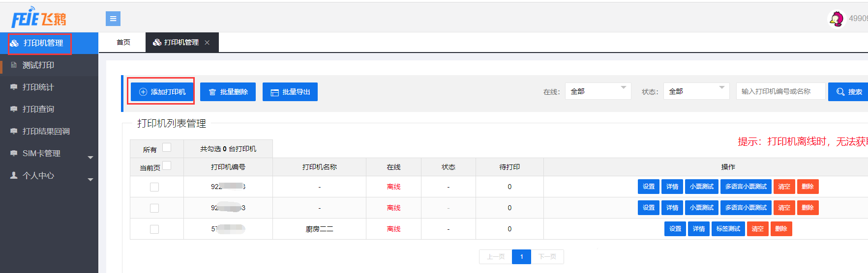Select the 厨房二二 printer row checkbox

coord(154,229)
